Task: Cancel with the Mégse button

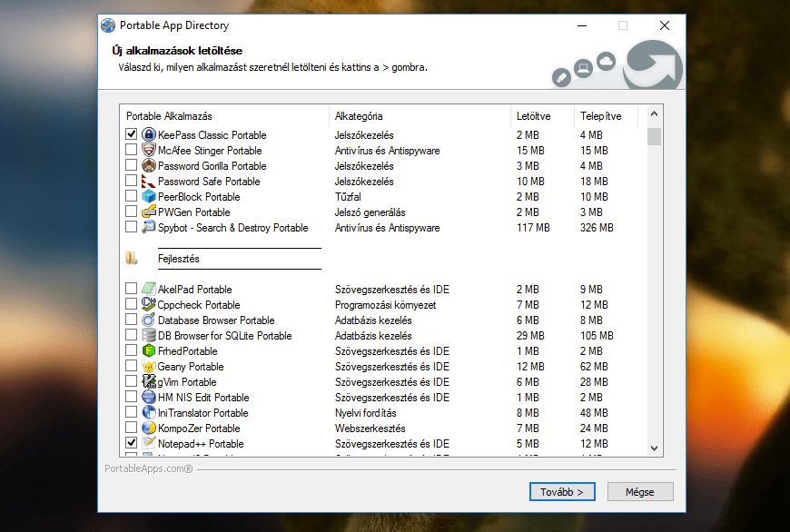Action: pos(640,492)
